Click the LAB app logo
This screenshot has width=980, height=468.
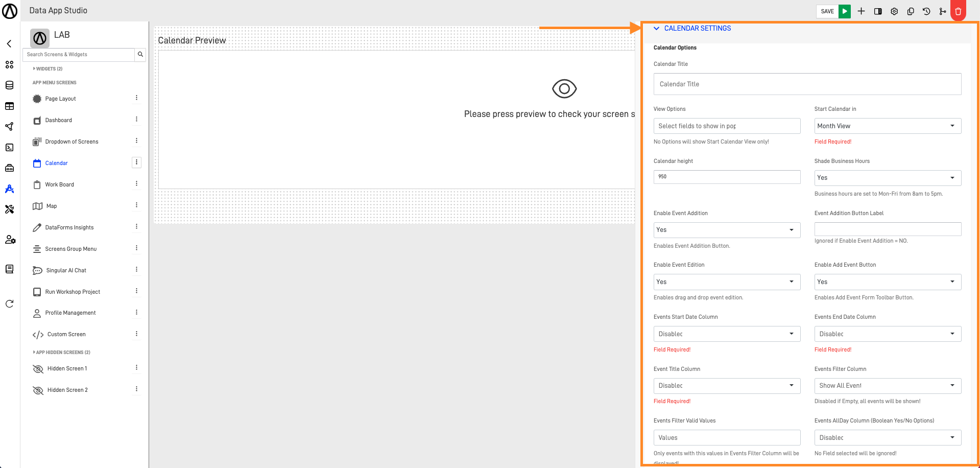(x=40, y=38)
